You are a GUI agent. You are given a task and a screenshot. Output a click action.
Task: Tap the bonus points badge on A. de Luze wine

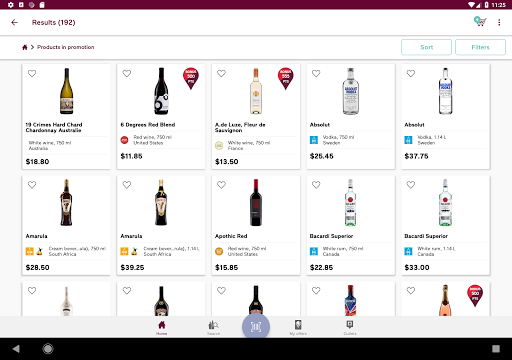click(x=286, y=78)
